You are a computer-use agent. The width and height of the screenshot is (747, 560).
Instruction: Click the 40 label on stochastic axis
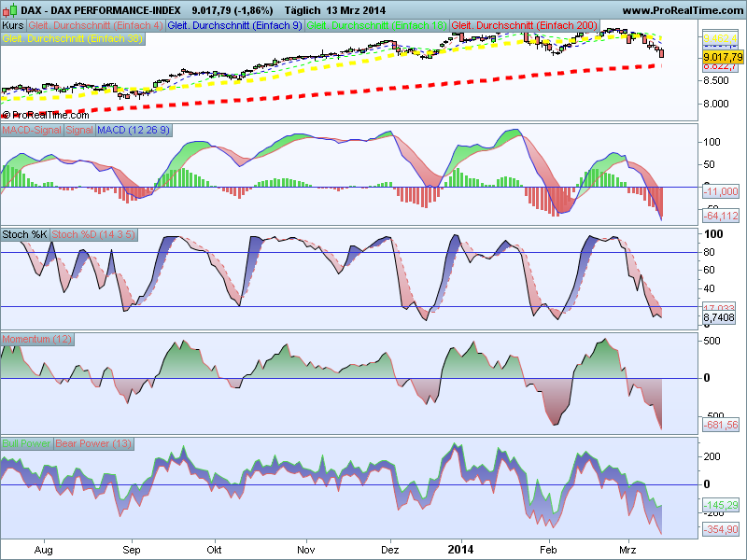click(709, 288)
